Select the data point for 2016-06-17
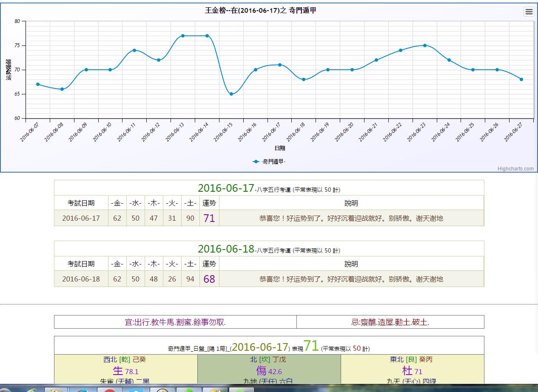This screenshot has width=538, height=392. (x=280, y=65)
